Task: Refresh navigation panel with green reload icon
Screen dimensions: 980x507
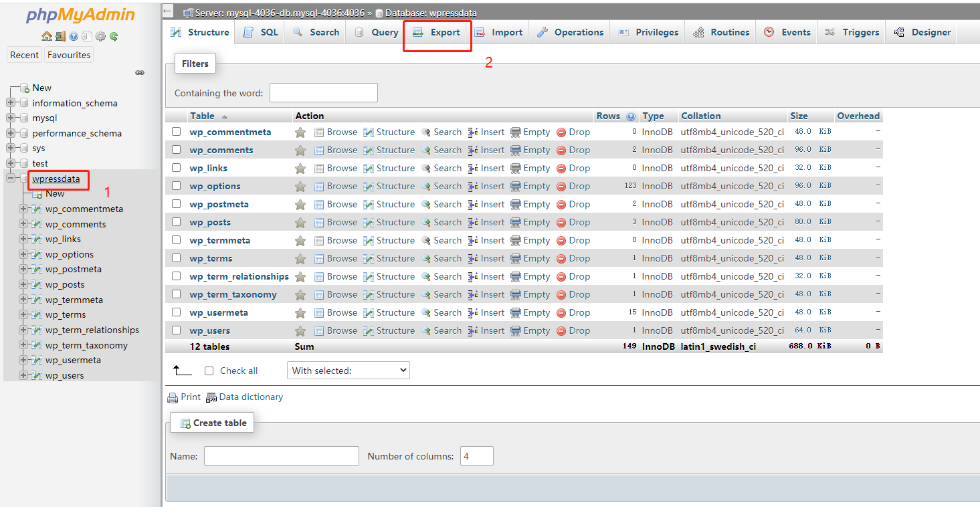Action: [114, 37]
